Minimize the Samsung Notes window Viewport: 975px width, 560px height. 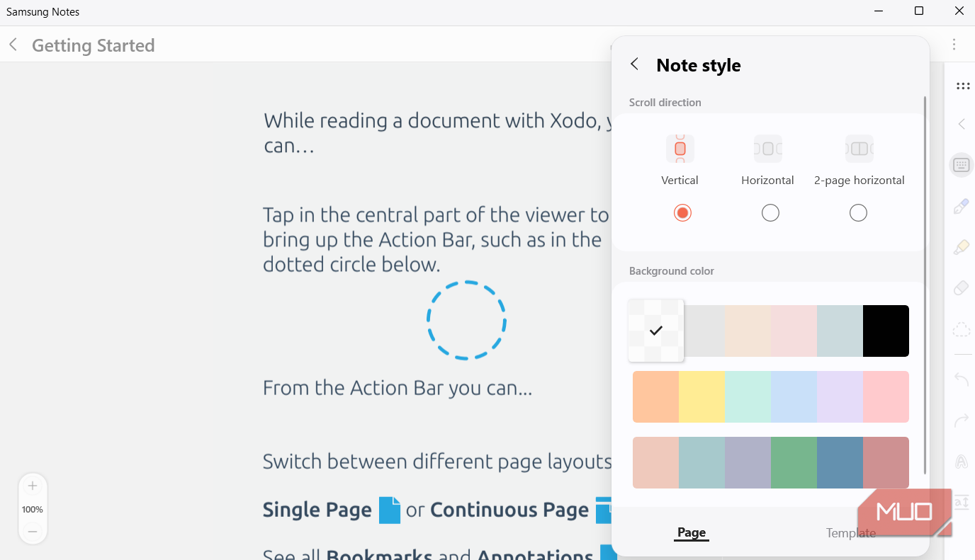click(x=879, y=11)
